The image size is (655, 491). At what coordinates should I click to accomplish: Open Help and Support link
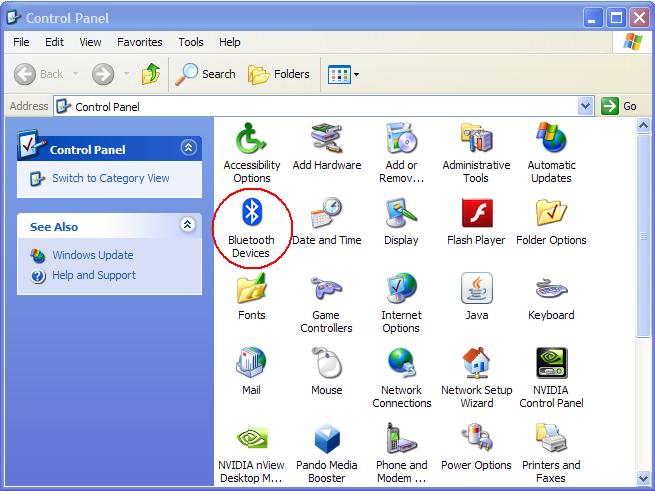coord(94,275)
